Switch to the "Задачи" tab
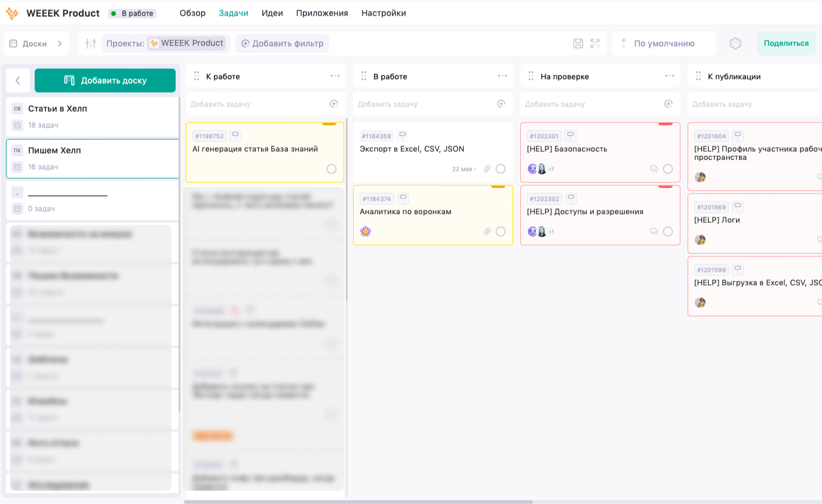The image size is (822, 504). click(x=234, y=13)
